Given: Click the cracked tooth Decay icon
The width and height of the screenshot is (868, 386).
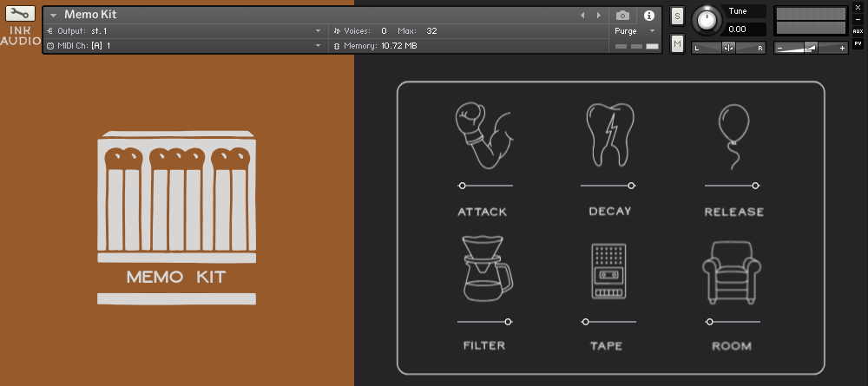Looking at the screenshot, I should 608,134.
